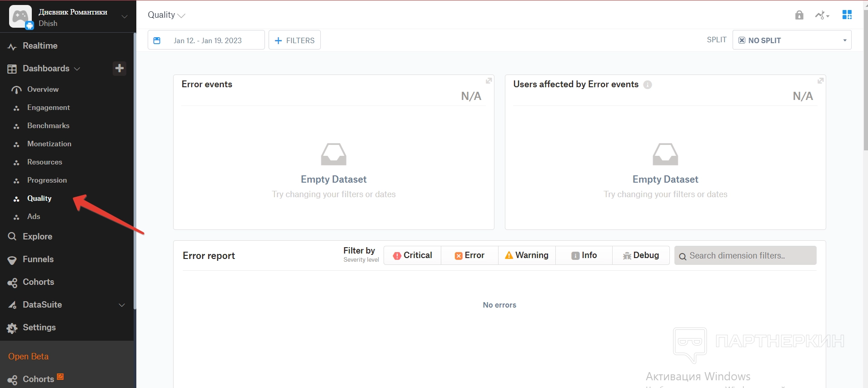The height and width of the screenshot is (388, 868).
Task: Open the NO SPLIT dropdown
Action: click(792, 40)
